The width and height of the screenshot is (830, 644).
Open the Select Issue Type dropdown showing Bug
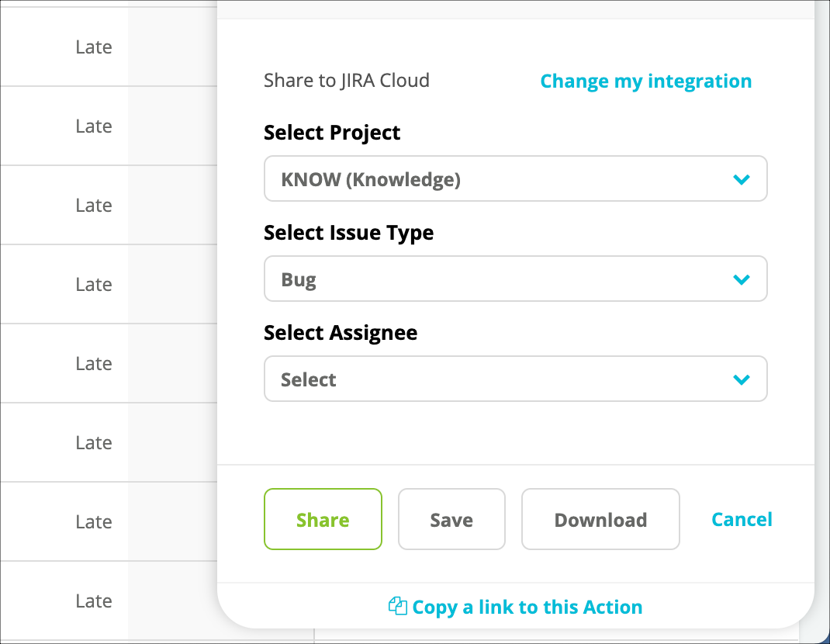[x=516, y=279]
